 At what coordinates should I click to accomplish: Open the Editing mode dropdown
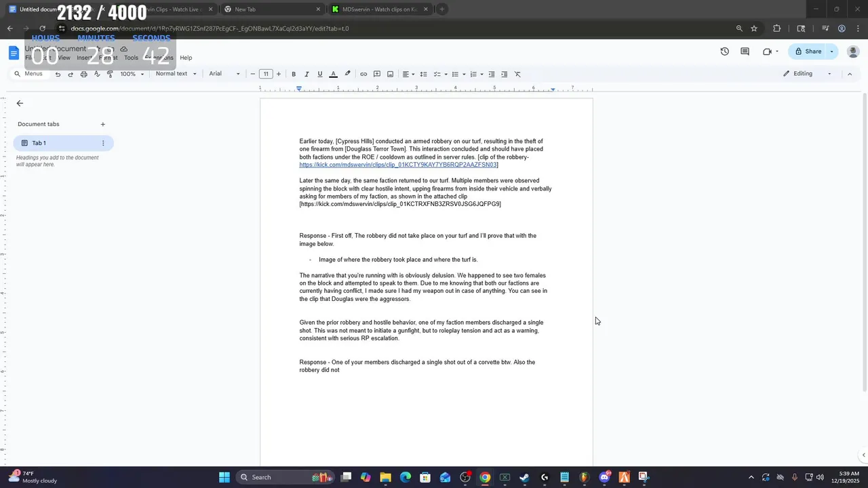(x=807, y=74)
